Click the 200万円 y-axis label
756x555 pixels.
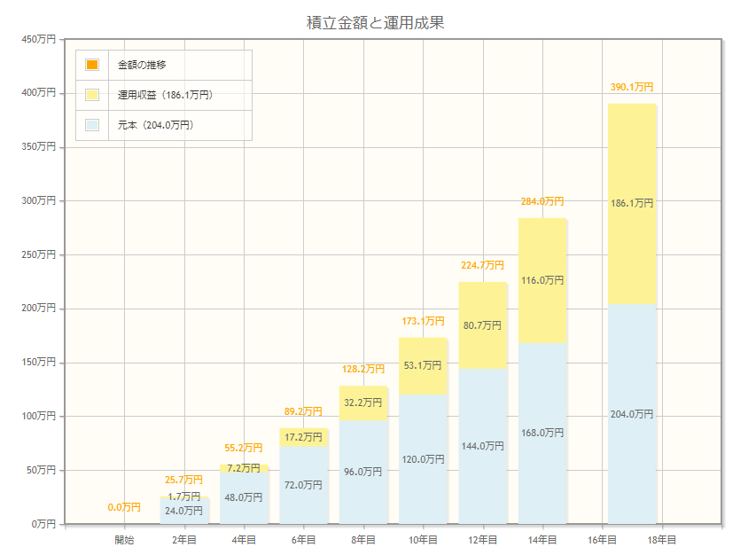[x=39, y=308]
